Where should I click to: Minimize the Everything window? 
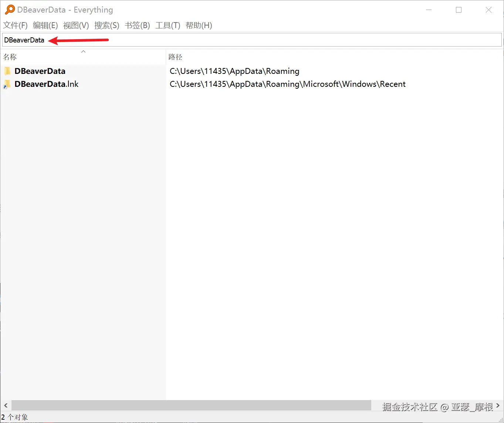pos(429,10)
